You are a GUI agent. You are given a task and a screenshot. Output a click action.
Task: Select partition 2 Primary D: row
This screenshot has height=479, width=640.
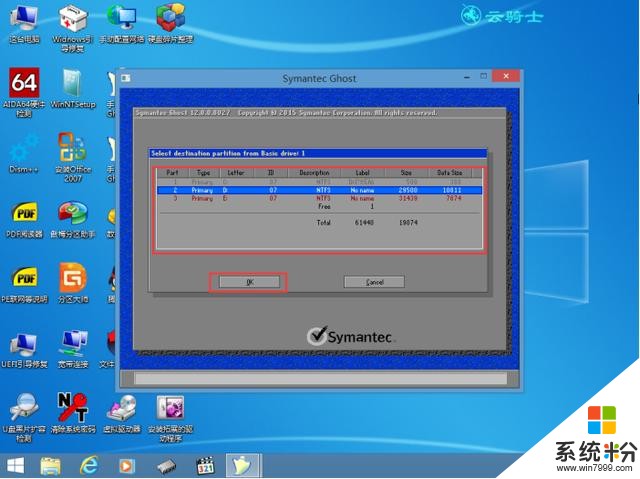tap(320, 190)
